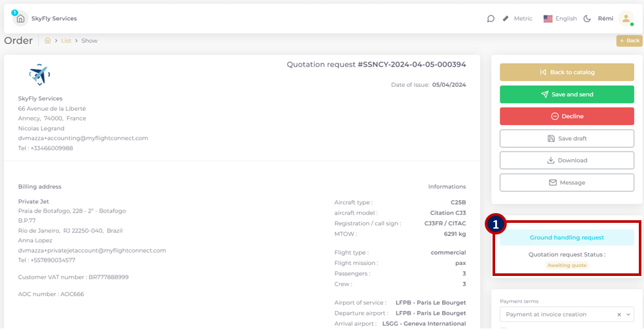Click the Save draft button
644x331 pixels.
point(567,139)
